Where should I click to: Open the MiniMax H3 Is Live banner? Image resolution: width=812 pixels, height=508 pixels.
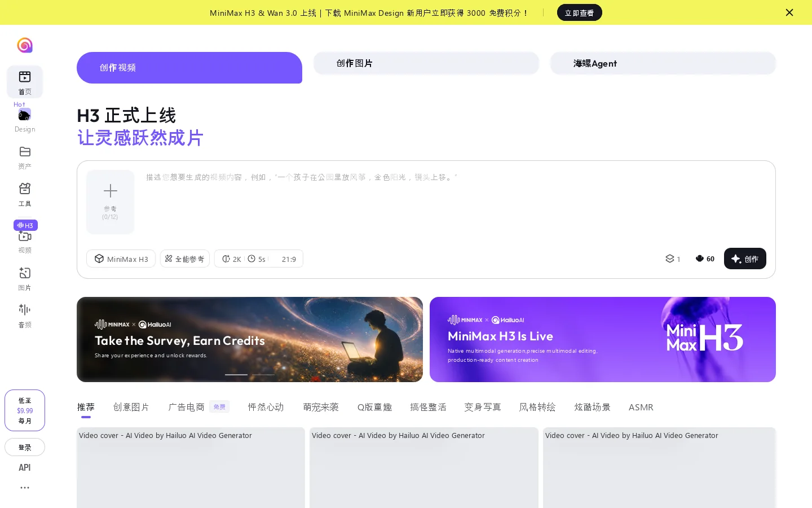[x=603, y=340]
